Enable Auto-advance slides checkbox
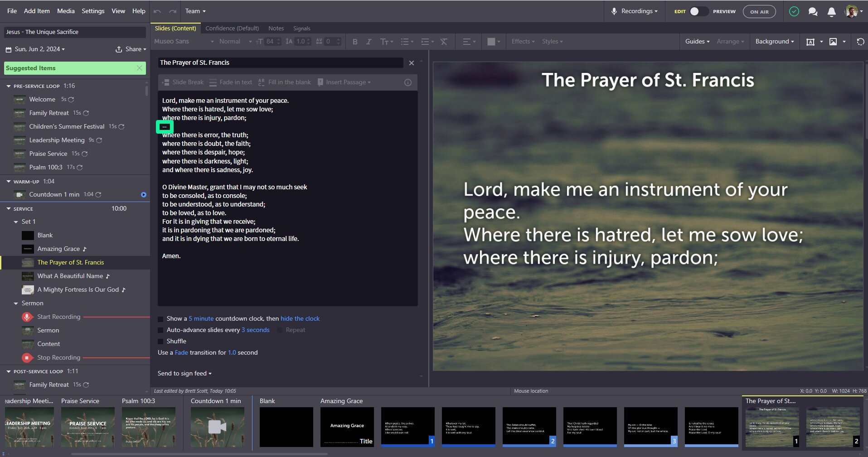 160,330
